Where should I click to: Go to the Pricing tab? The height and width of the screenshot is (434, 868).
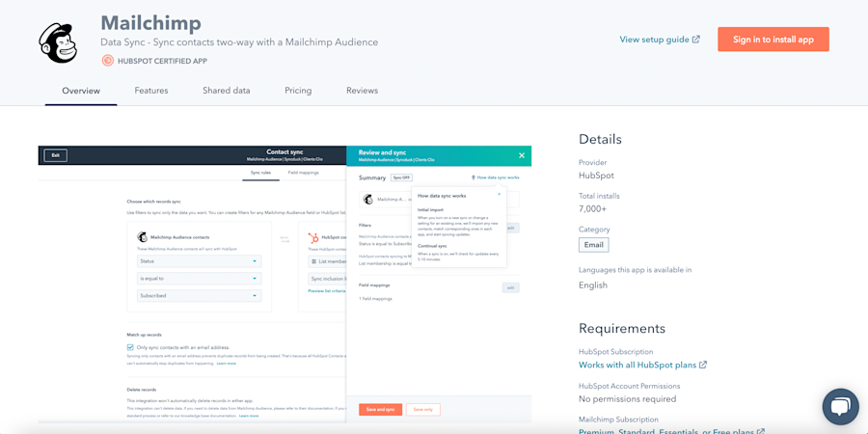tap(298, 91)
